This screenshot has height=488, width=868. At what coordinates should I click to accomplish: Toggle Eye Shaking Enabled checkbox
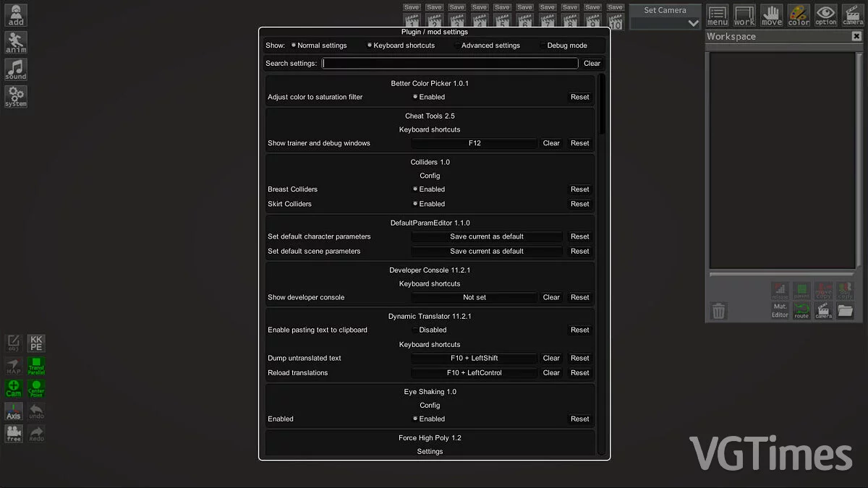429,419
